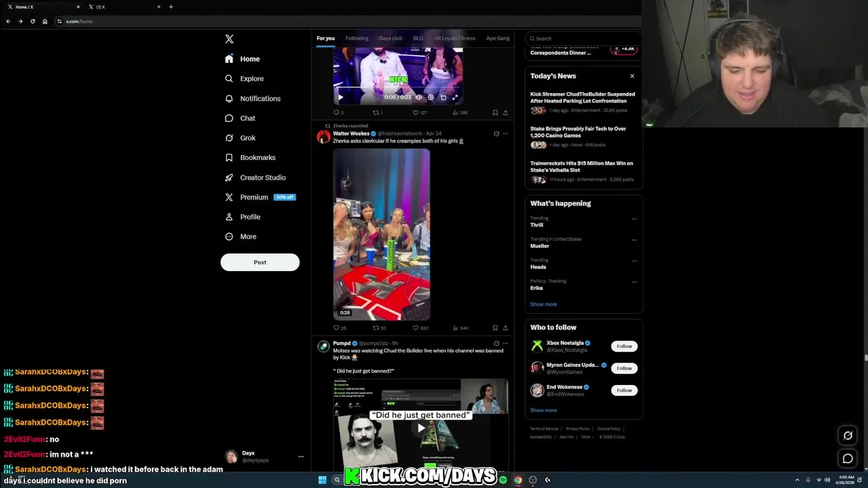Open Days account switcher menu
The width and height of the screenshot is (868, 488).
pyautogui.click(x=265, y=456)
